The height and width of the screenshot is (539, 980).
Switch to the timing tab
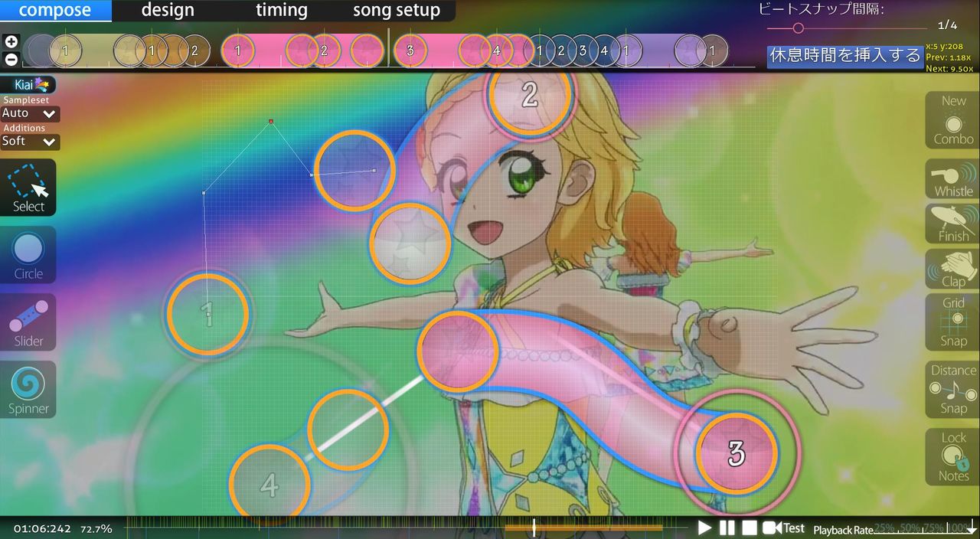tap(281, 10)
